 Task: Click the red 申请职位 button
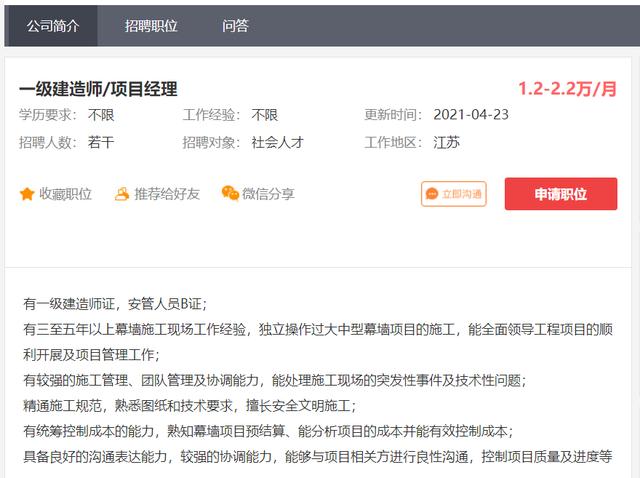point(561,194)
